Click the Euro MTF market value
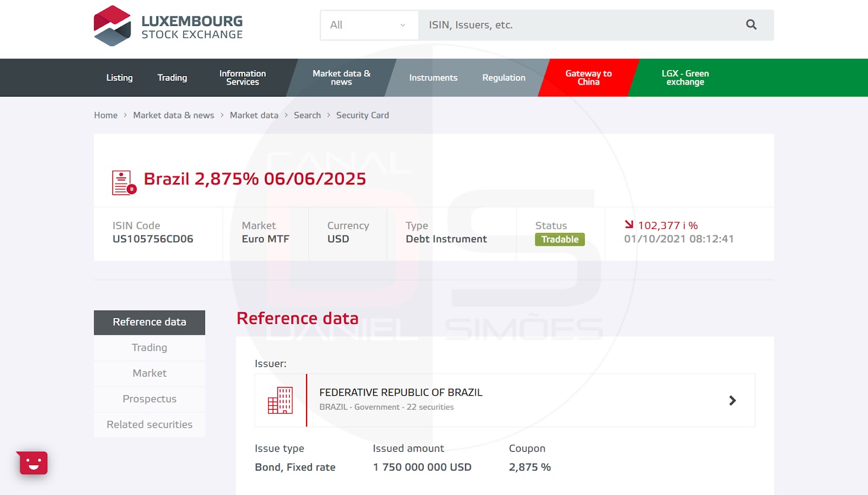 click(x=265, y=239)
